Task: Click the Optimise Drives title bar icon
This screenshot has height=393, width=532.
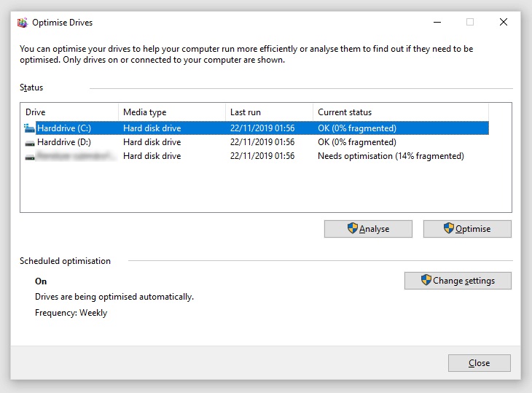Action: [x=23, y=22]
